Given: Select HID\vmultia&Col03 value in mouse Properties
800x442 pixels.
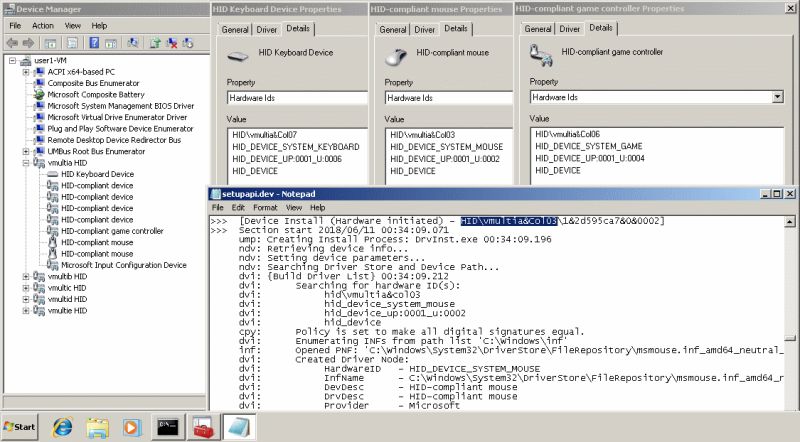Looking at the screenshot, I should coord(422,135).
